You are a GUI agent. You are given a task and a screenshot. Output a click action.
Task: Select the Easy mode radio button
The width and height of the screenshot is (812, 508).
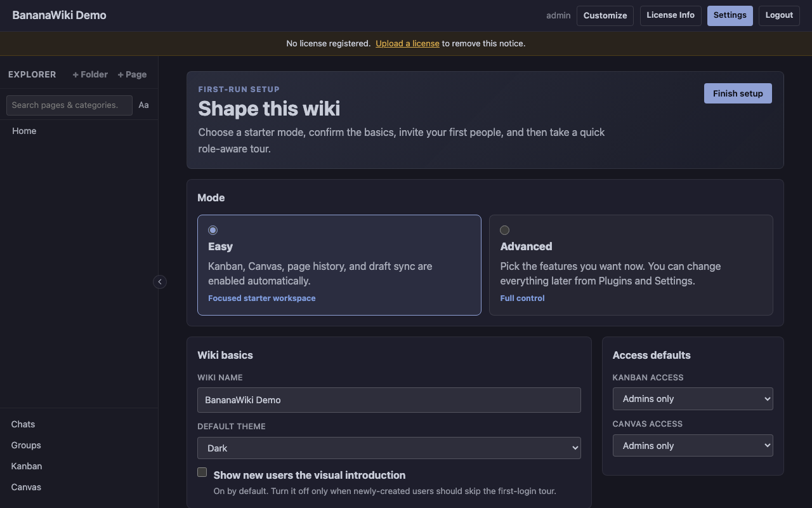[213, 230]
